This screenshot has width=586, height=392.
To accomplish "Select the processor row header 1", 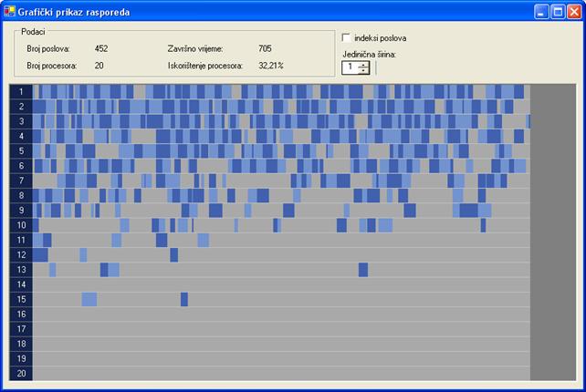I will point(21,91).
